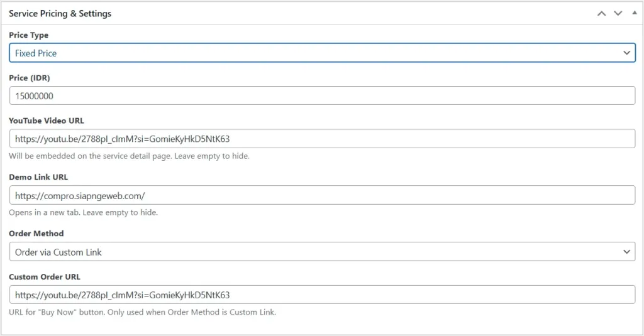
Task: Click the 'Will be embedded' help text
Action: 129,156
